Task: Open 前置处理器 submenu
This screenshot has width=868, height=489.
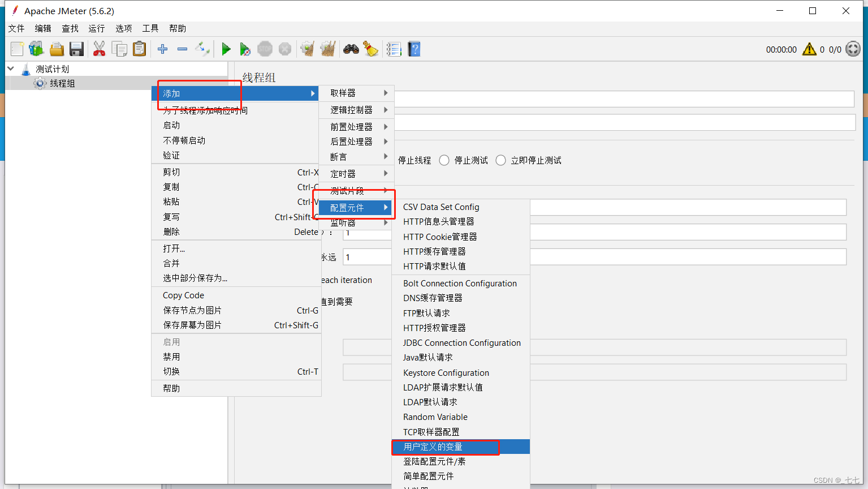Action: [356, 127]
